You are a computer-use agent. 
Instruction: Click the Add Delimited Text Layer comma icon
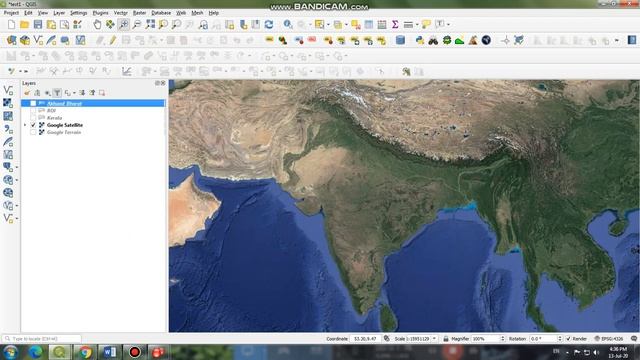coord(8,129)
